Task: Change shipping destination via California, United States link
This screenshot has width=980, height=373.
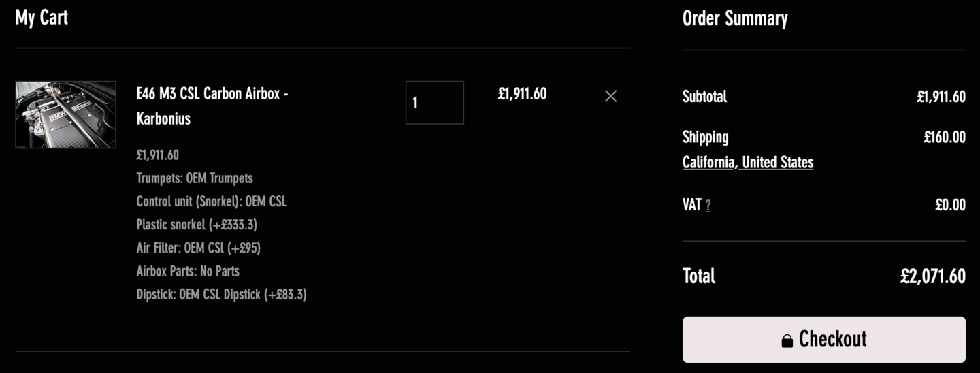Action: [x=748, y=162]
